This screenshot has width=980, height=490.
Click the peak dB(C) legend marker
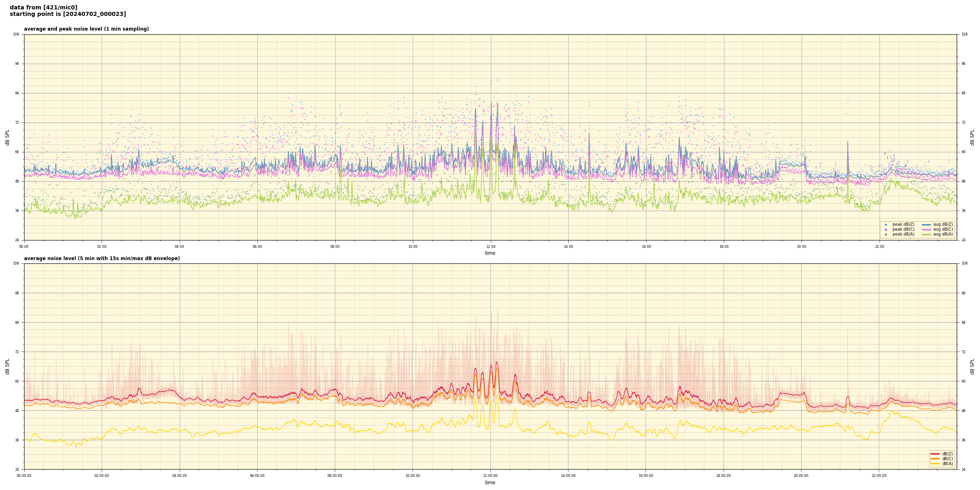click(x=886, y=229)
